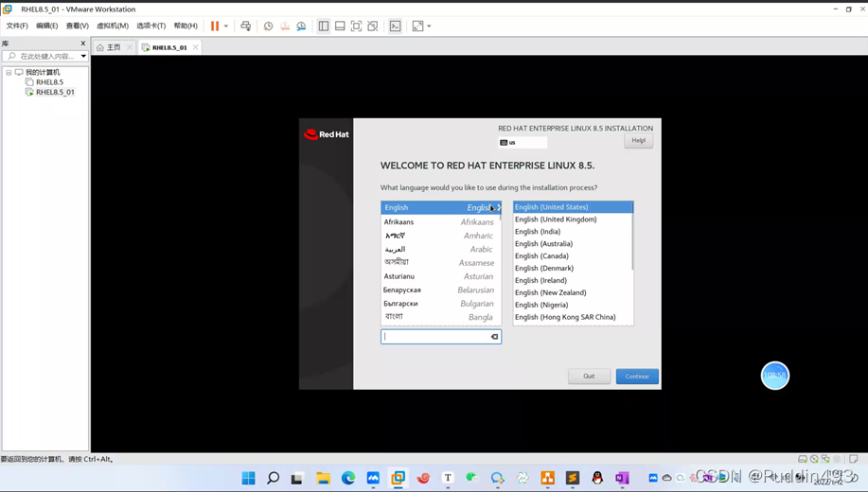
Task: Click the us keyboard layout indicator
Action: [x=522, y=142]
